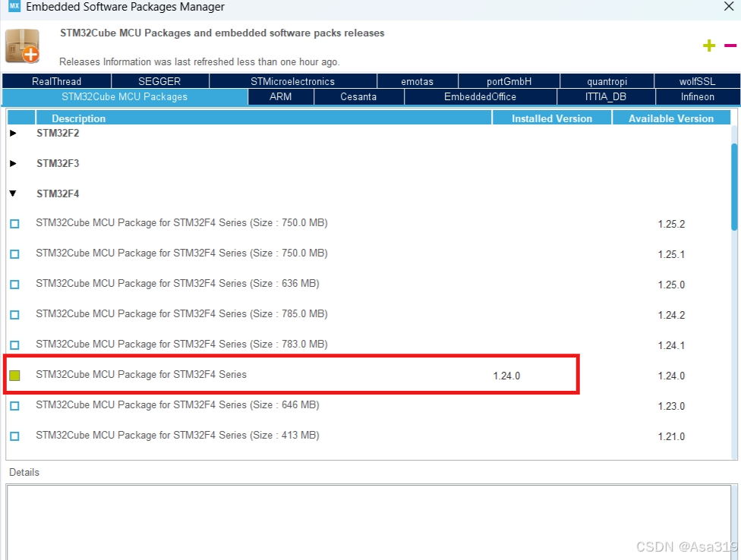
Task: Check the STM32F4 package version 1.23.0 checkbox
Action: click(14, 406)
